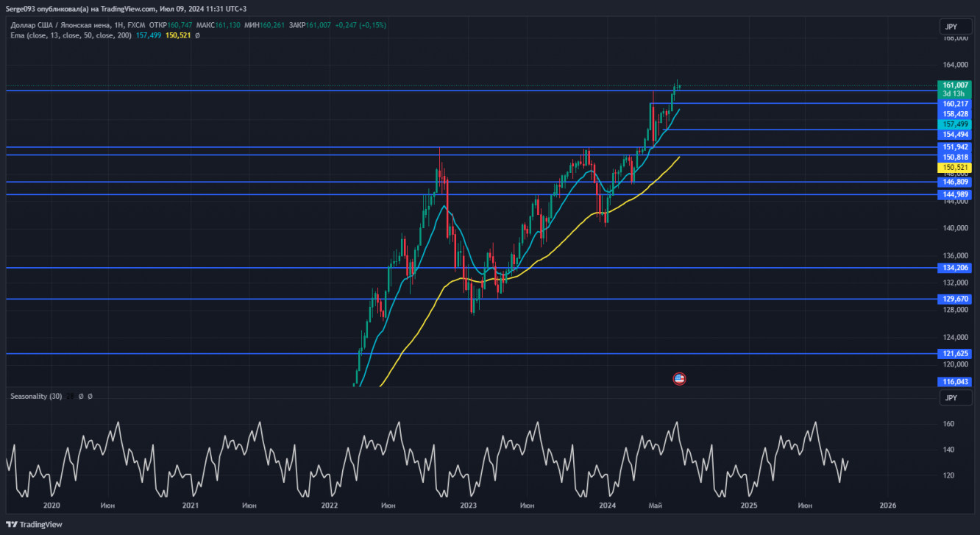The image size is (980, 535).
Task: Select the 146,809 price level label
Action: tap(955, 182)
